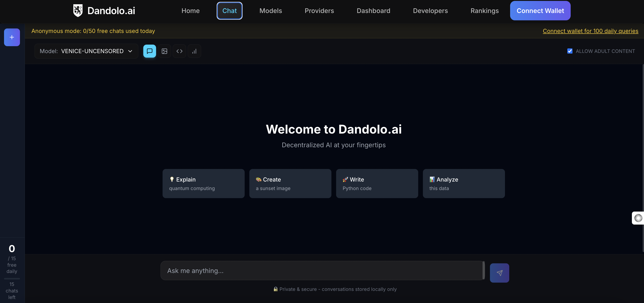This screenshot has height=303, width=644.
Task: Switch to code mode brackets icon
Action: click(179, 51)
